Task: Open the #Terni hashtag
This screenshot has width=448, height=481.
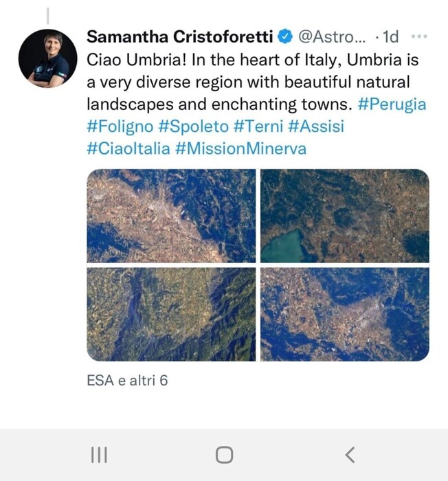Action: coord(258,126)
